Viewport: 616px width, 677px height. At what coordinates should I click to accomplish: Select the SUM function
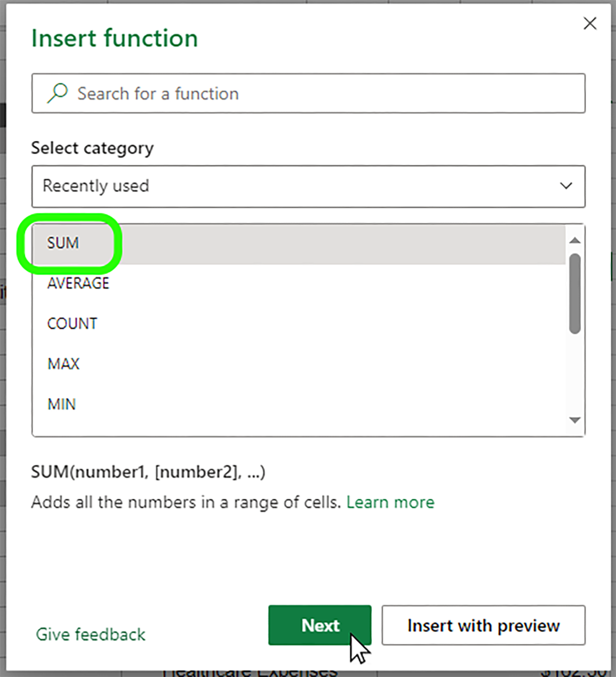(x=63, y=243)
